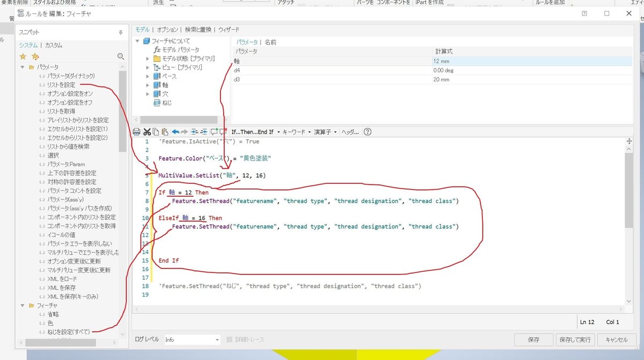Select 名前 sub-tab above table
Viewport: 644px width, 360px height.
pyautogui.click(x=270, y=42)
